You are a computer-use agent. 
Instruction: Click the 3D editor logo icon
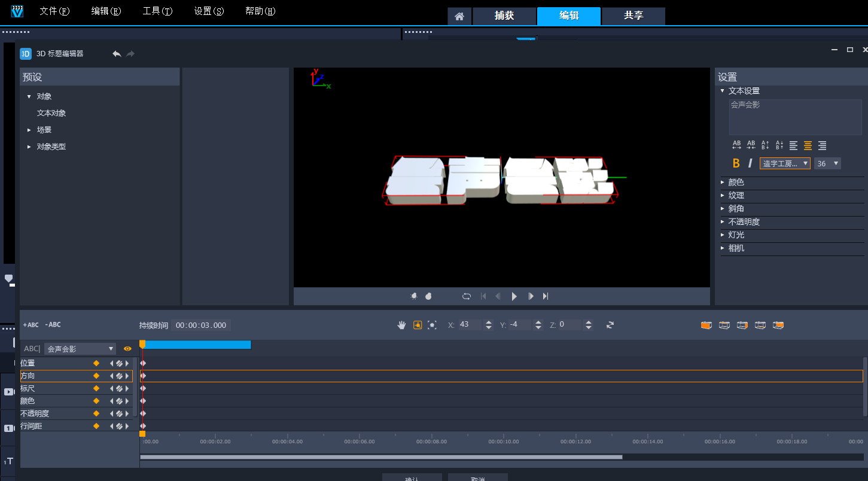point(25,54)
